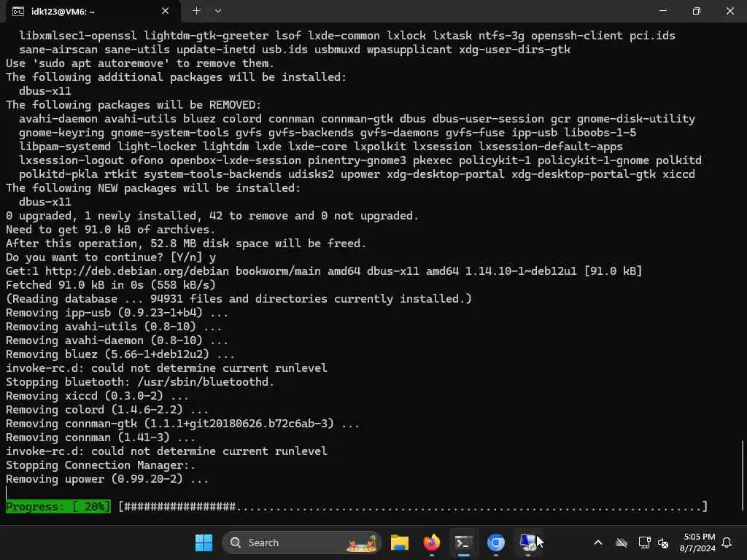Show hidden system tray icons
Image resolution: width=747 pixels, height=560 pixels.
[598, 542]
